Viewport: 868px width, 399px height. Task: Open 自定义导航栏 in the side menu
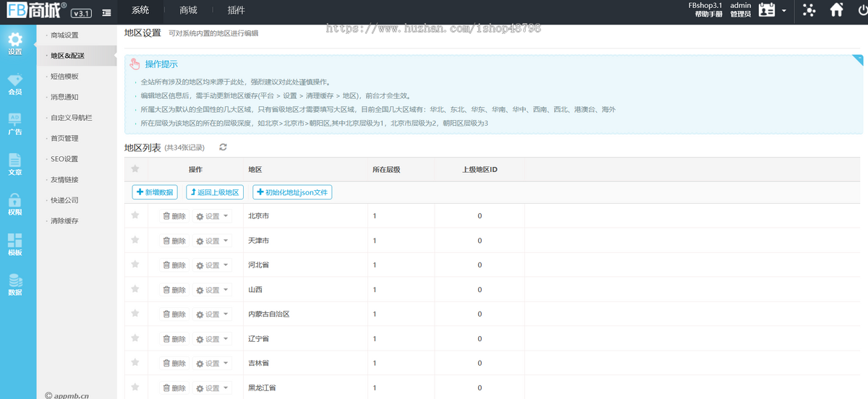coord(72,117)
